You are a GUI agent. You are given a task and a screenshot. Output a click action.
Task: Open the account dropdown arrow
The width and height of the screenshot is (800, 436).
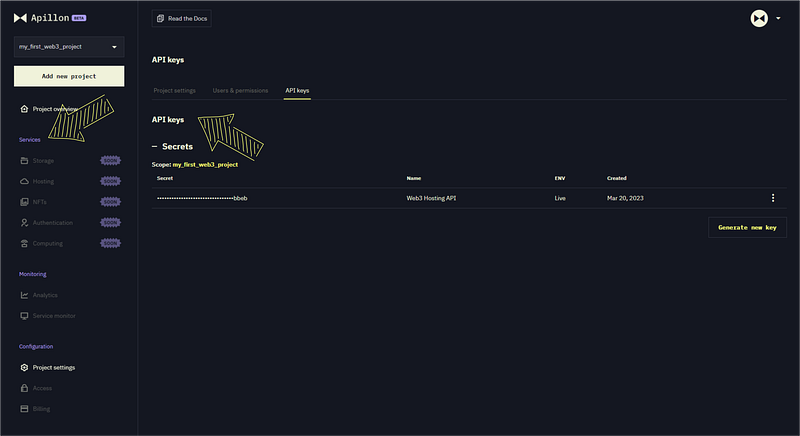click(x=778, y=18)
